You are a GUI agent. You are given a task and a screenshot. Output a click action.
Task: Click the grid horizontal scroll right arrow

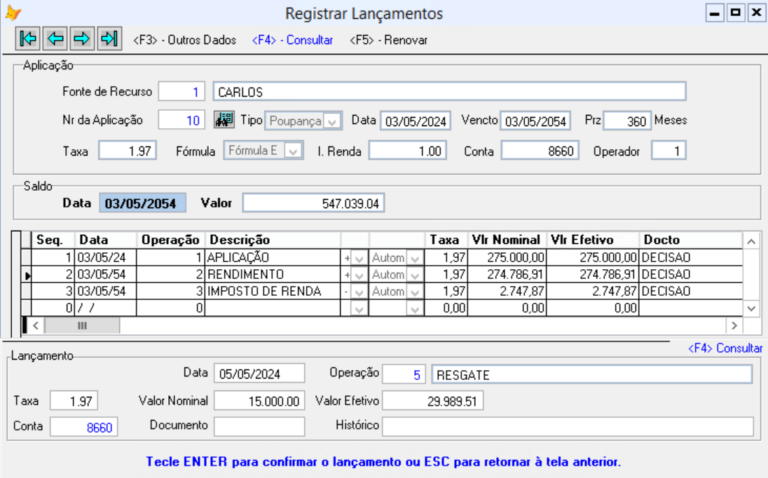(x=734, y=325)
